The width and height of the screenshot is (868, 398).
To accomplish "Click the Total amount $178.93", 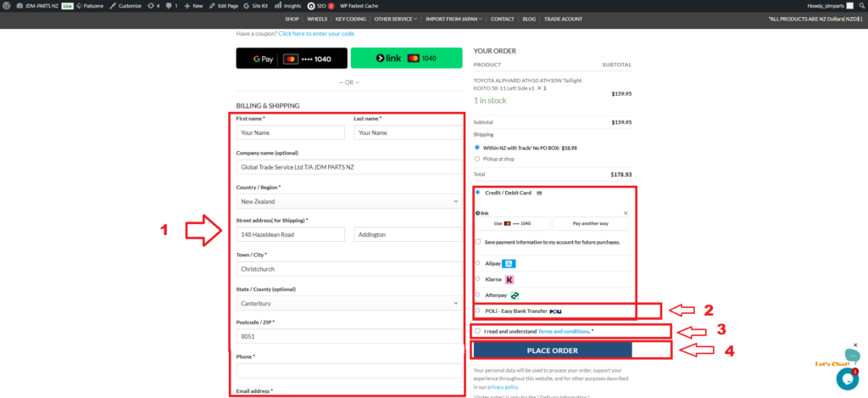I will coord(621,174).
